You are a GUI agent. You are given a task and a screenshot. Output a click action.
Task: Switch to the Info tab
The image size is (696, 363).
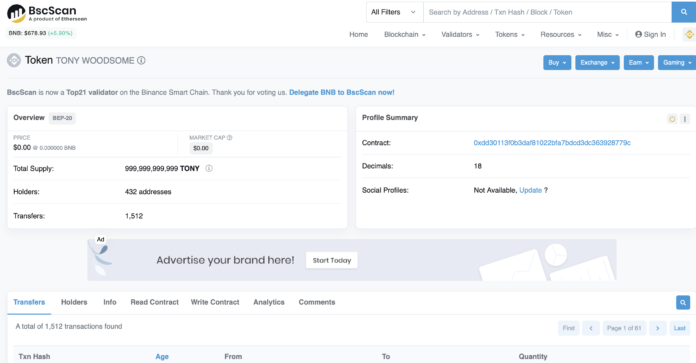pos(110,302)
